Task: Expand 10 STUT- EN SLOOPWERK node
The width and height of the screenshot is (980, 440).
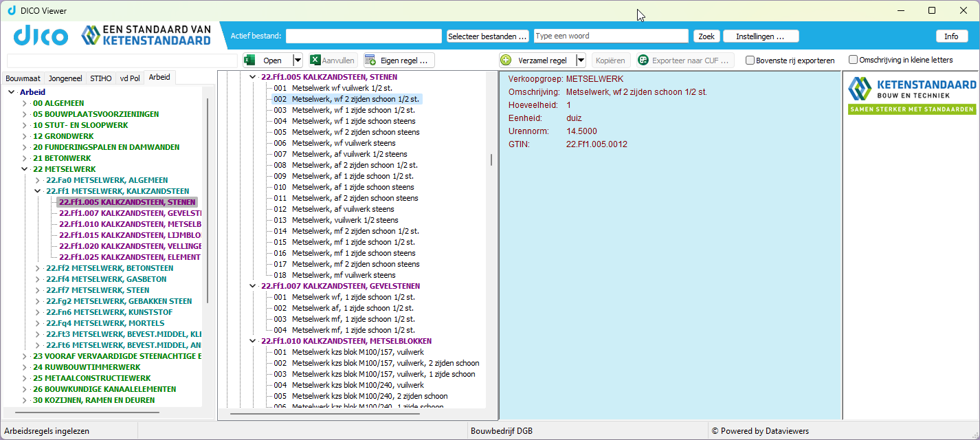Action: tap(25, 125)
